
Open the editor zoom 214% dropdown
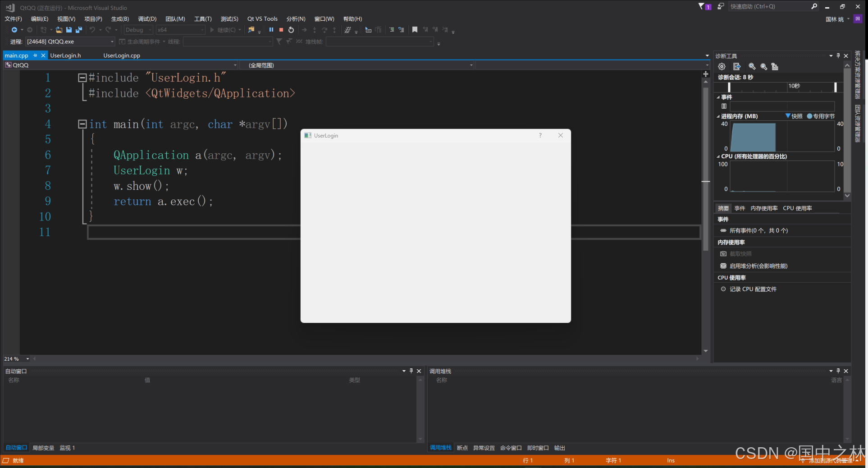(x=27, y=359)
